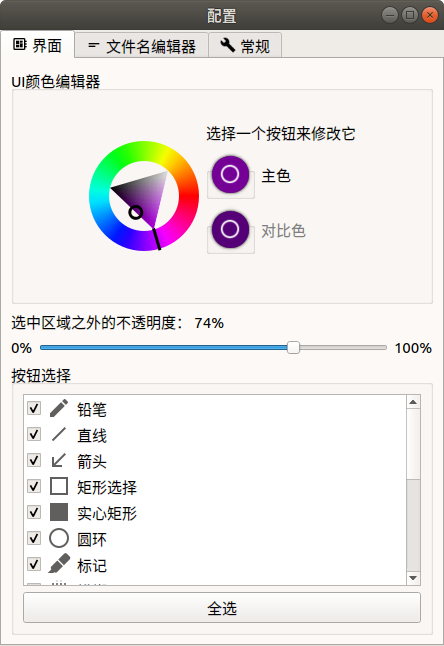Viewport: 444px width, 646px height.
Task: Click the line (直线) tool icon
Action: tap(59, 434)
